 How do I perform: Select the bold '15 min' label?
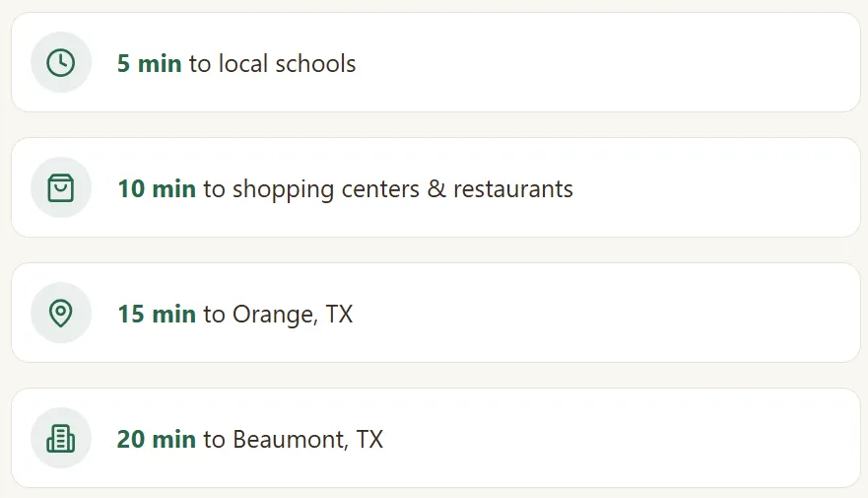157,315
